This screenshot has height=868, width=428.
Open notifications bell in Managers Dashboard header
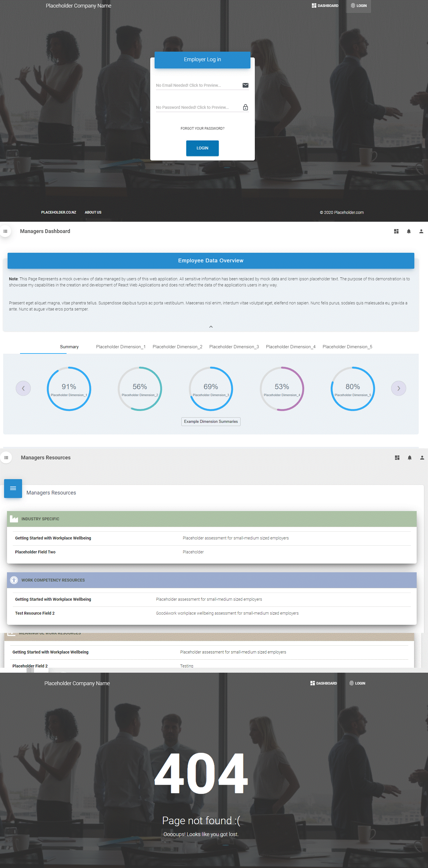point(409,232)
